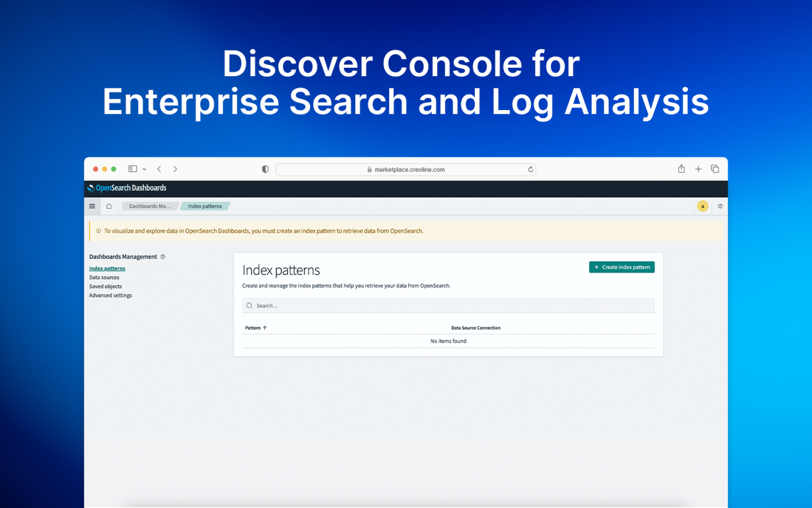812x508 pixels.
Task: Click the Data Source Connection column header
Action: coord(476,328)
